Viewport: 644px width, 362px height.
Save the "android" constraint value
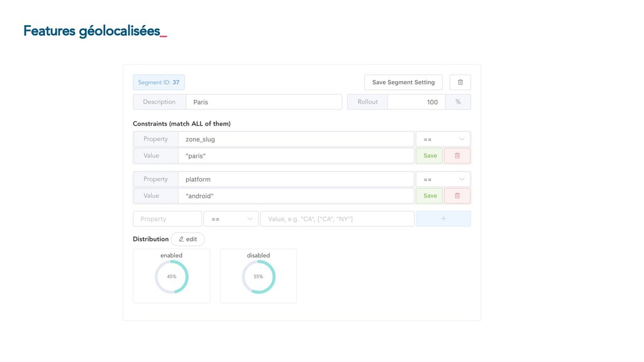click(430, 196)
